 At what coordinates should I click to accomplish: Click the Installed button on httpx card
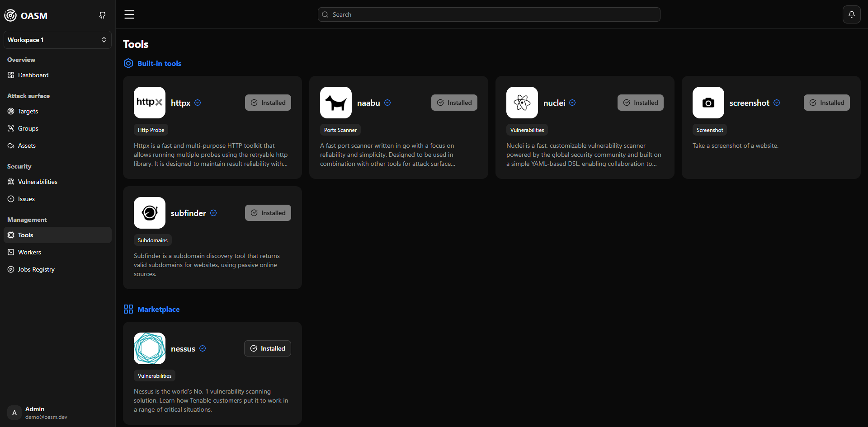(x=268, y=103)
